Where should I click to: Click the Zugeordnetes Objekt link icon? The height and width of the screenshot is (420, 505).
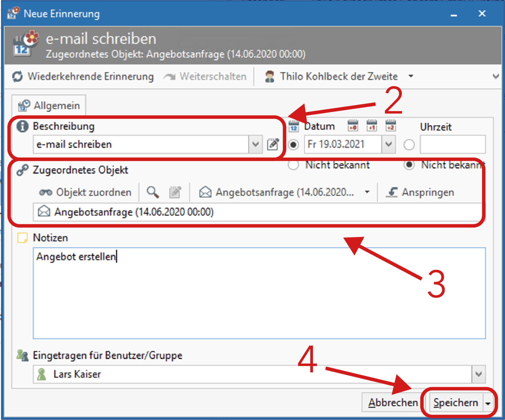coord(22,170)
